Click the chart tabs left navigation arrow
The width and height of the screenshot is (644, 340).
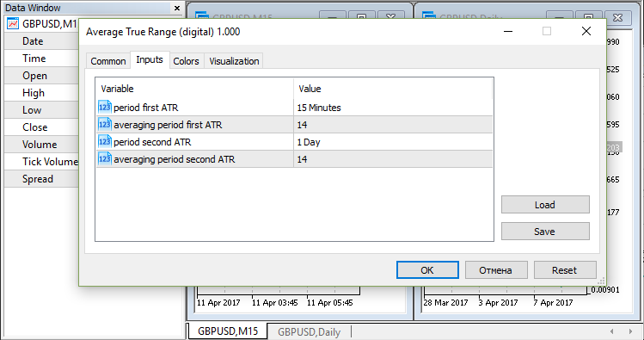612,331
